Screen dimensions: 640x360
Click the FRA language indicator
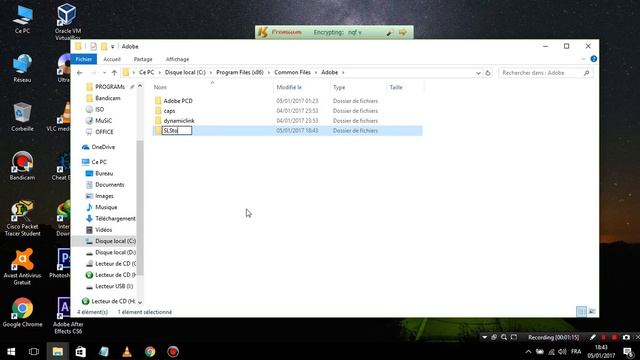(576, 351)
